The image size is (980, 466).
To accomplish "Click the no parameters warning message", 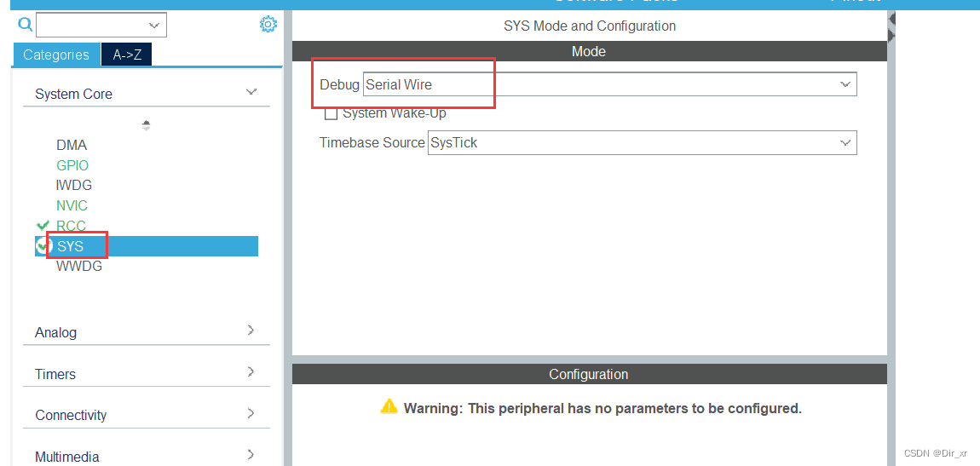I will (602, 409).
